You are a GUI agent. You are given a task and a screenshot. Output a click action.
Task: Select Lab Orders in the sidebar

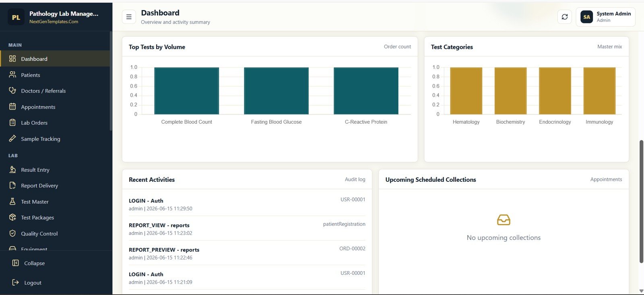[x=55, y=123]
